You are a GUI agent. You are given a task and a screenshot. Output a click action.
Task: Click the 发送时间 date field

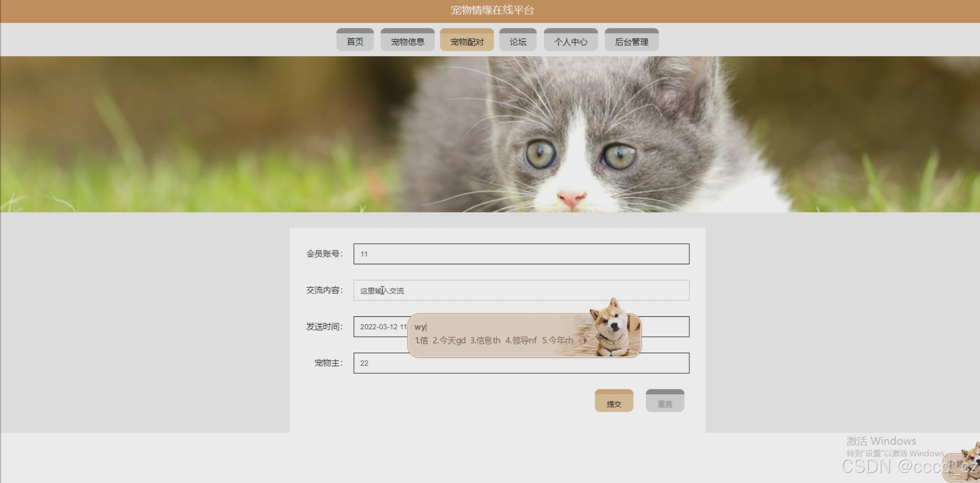point(380,327)
